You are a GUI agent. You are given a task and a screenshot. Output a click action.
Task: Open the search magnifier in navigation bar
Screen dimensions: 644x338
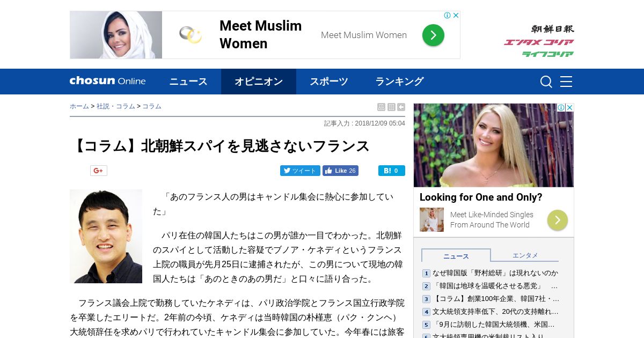[x=546, y=82]
